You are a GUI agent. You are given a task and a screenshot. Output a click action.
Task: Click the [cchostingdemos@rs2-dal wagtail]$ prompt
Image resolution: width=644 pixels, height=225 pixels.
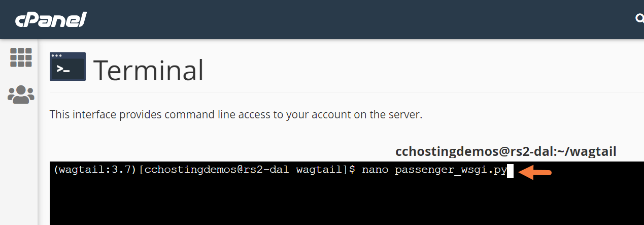tap(247, 171)
